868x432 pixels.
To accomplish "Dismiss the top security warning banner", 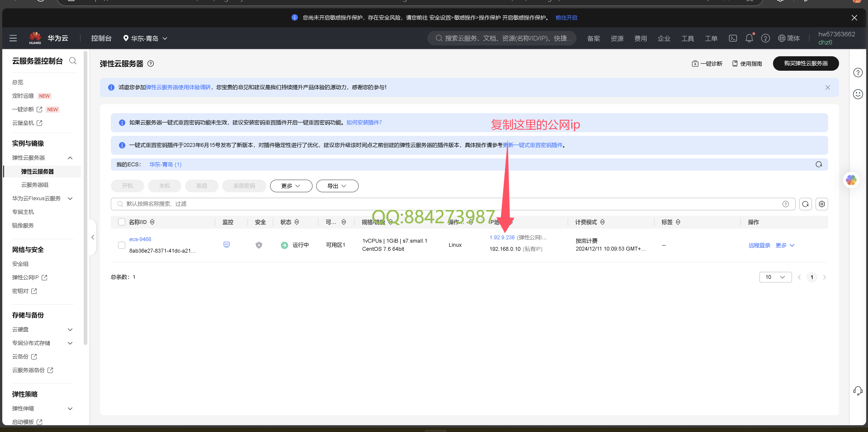I will pyautogui.click(x=854, y=18).
